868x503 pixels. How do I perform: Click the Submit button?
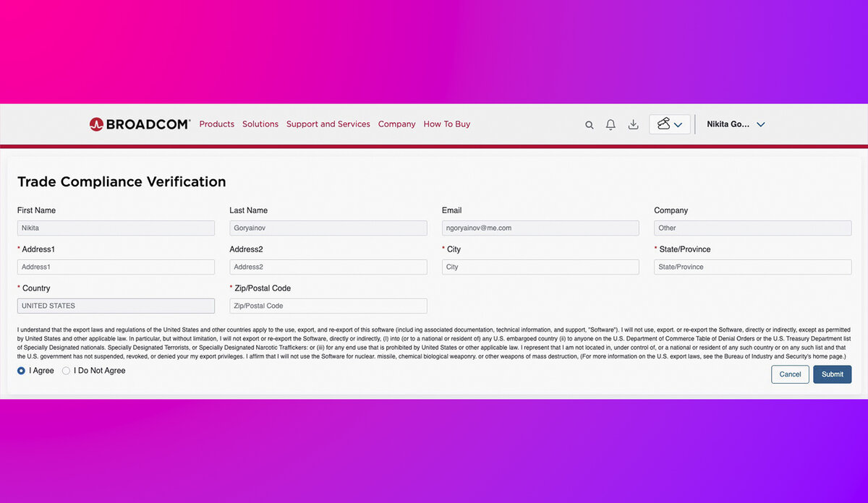click(x=833, y=374)
